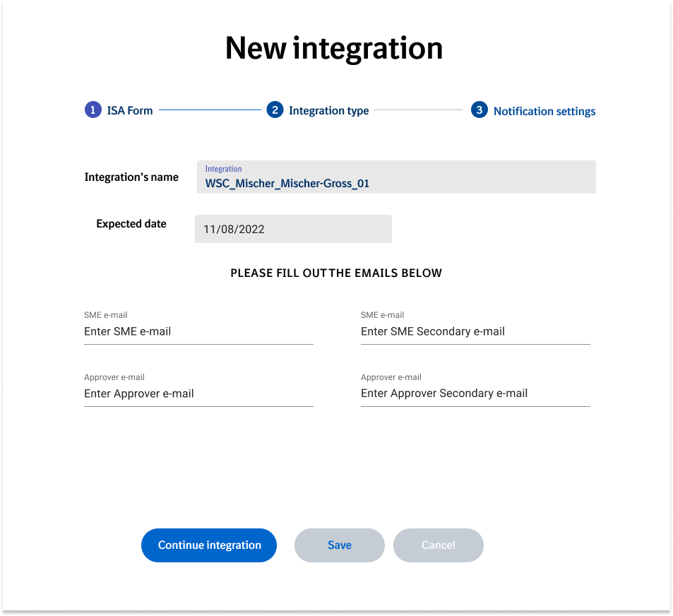Click the PLEASE FILL OUT THE EMAILS heading
This screenshot has width=673, height=616.
coord(335,273)
